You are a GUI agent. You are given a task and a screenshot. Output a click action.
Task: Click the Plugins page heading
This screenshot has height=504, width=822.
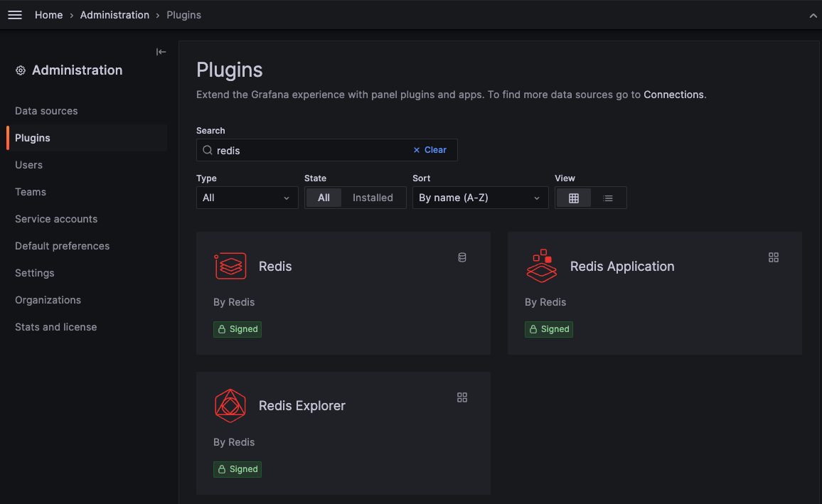coord(229,70)
